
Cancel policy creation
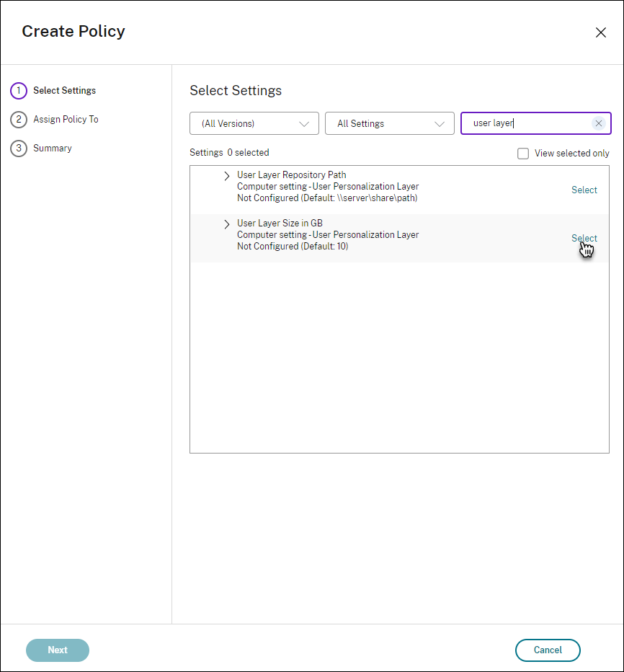click(x=548, y=650)
